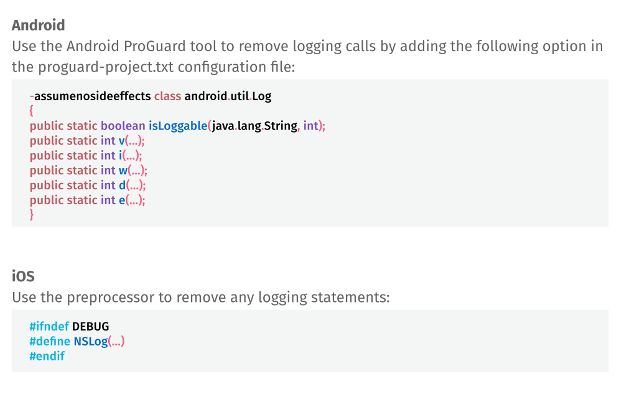Click the -assumenosideeffects keyword in the code
Image resolution: width=624 pixels, height=404 pixels.
point(91,96)
